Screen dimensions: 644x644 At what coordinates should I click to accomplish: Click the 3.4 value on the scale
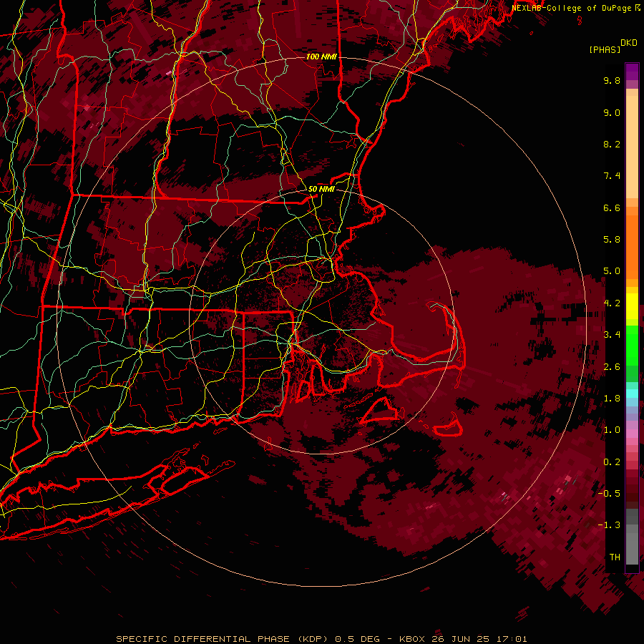(612, 335)
